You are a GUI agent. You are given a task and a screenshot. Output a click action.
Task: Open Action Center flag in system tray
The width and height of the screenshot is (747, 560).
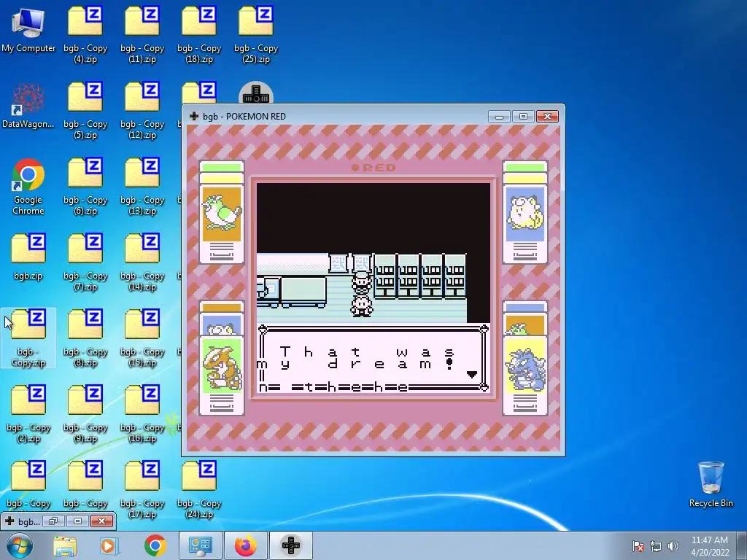click(638, 546)
